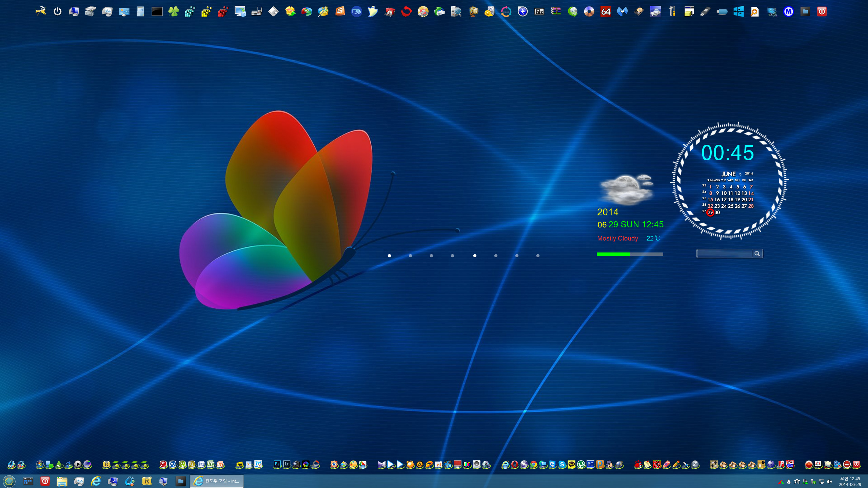The image size is (868, 488).
Task: Launch the red 64 icon
Action: tap(606, 12)
